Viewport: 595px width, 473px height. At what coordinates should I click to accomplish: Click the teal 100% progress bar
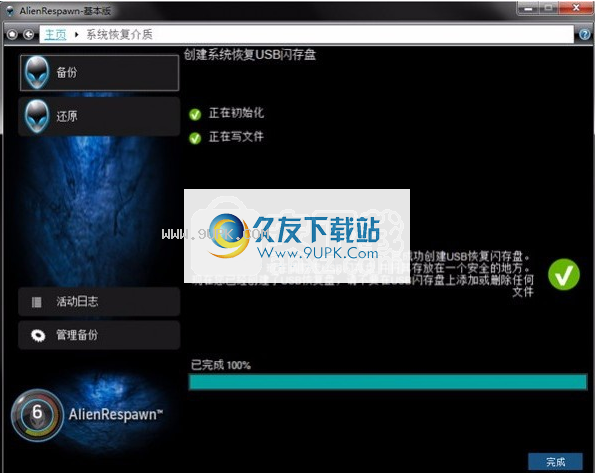point(388,382)
